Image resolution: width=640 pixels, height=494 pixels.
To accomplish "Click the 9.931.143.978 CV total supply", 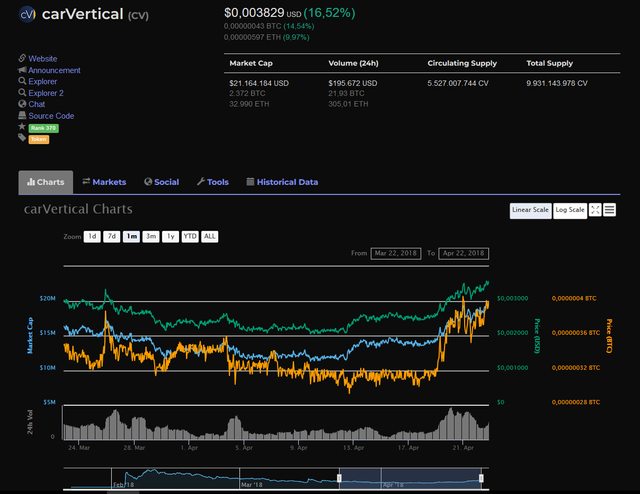I will (557, 83).
